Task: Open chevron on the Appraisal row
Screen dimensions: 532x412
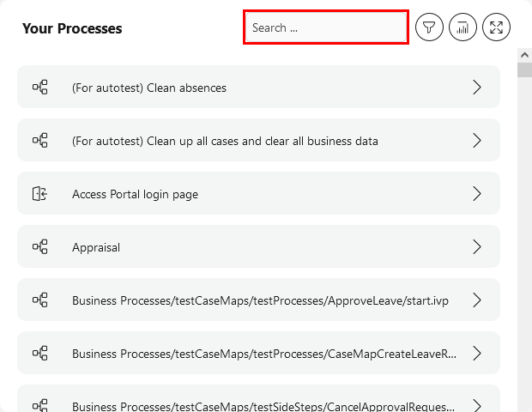Action: [x=477, y=247]
